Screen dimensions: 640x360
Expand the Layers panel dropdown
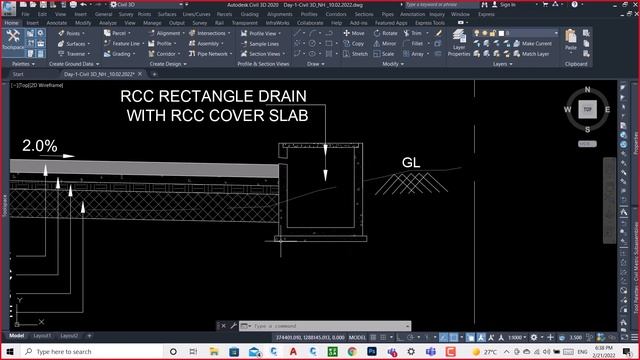click(502, 64)
